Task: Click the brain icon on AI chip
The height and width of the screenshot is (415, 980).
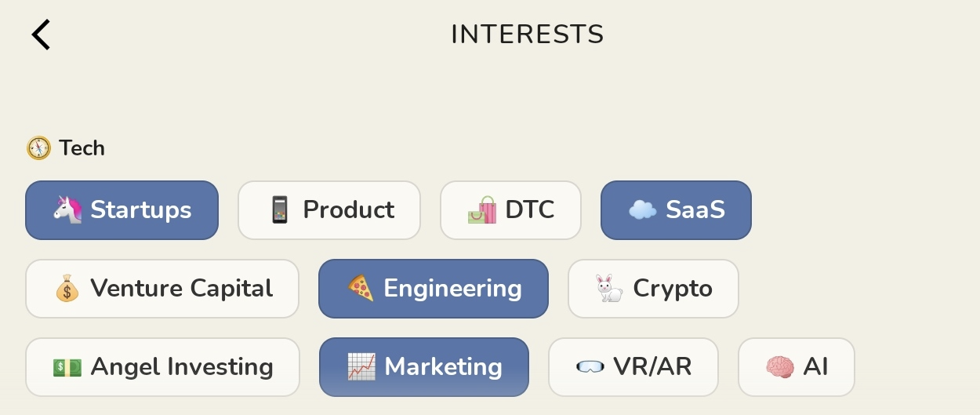Action: [x=780, y=367]
